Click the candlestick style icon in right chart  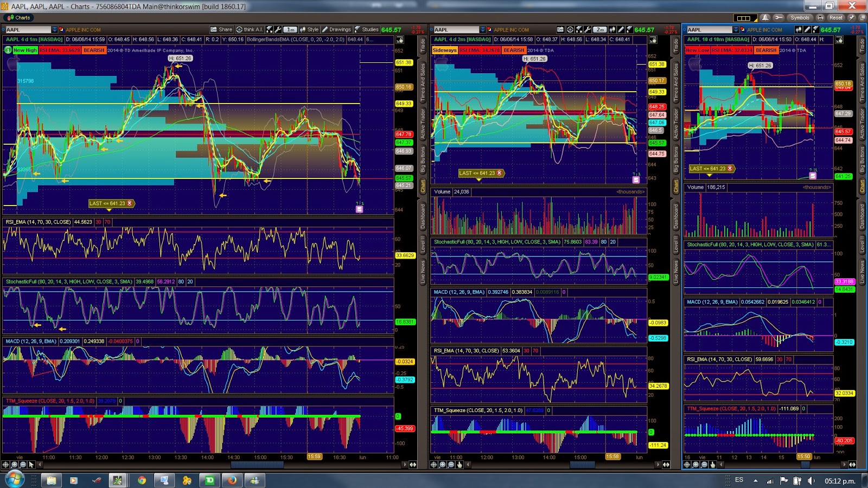tap(799, 29)
